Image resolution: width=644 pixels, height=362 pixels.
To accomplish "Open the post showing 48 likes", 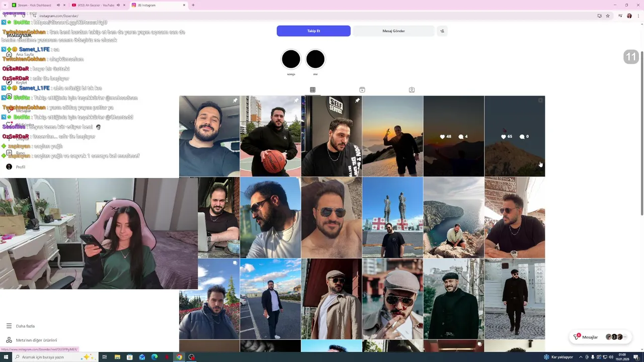I will pos(453,136).
